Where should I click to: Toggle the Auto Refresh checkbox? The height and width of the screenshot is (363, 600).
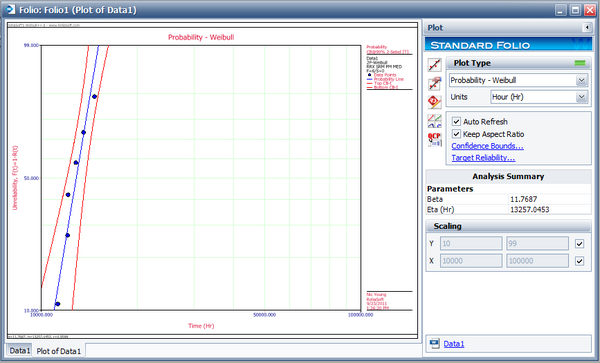pos(456,122)
